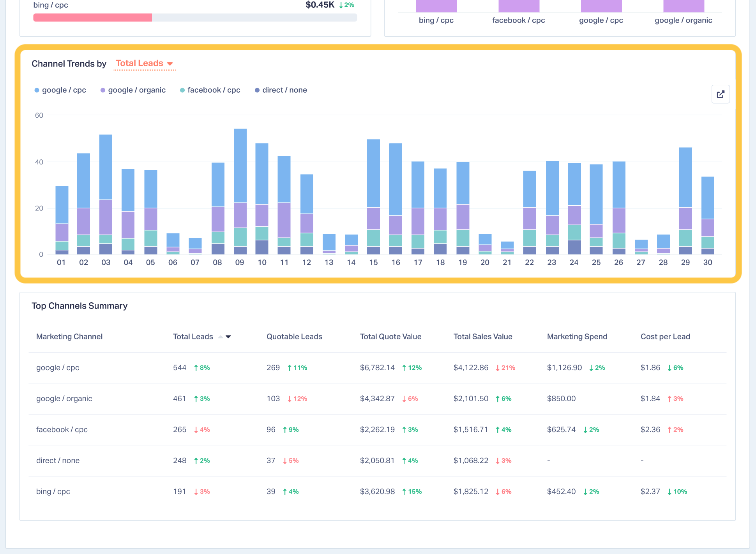The width and height of the screenshot is (756, 554).
Task: Select the bing / cpc table row
Action: click(x=377, y=492)
